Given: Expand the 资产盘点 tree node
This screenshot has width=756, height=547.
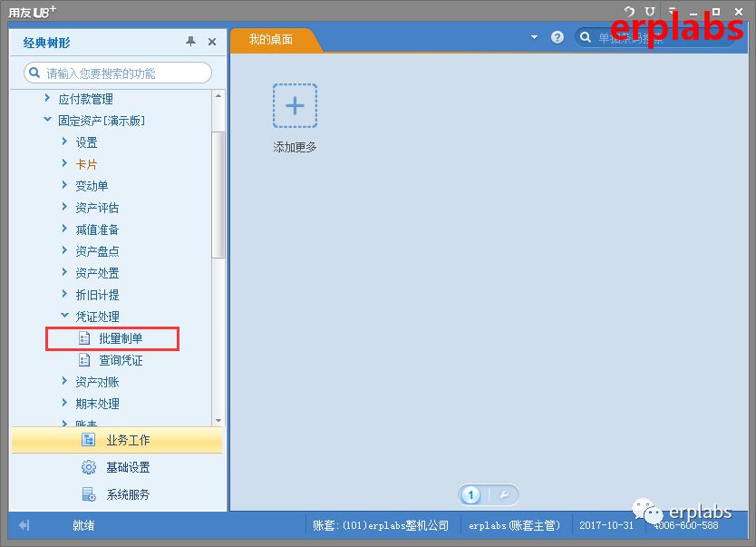Looking at the screenshot, I should point(64,249).
